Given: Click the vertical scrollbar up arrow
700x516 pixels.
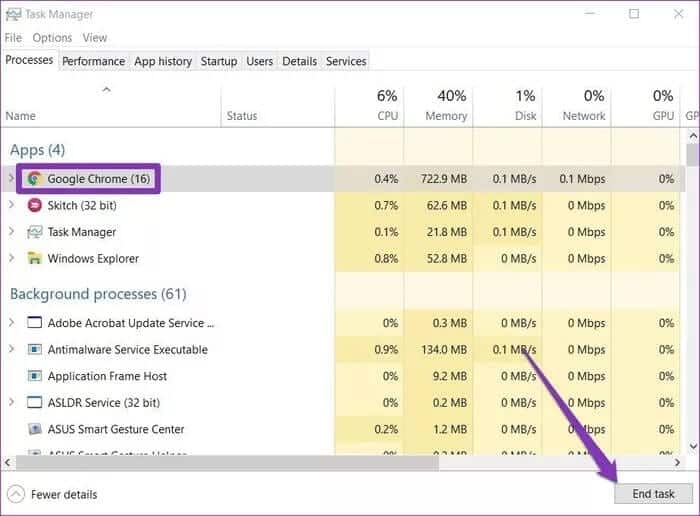Looking at the screenshot, I should 693,136.
